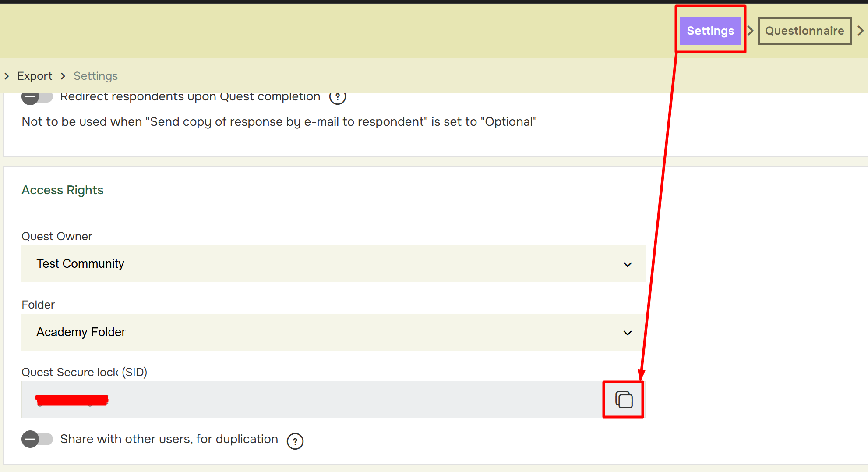Expand the Academy Folder dropdown arrow
This screenshot has width=868, height=472.
(x=628, y=333)
